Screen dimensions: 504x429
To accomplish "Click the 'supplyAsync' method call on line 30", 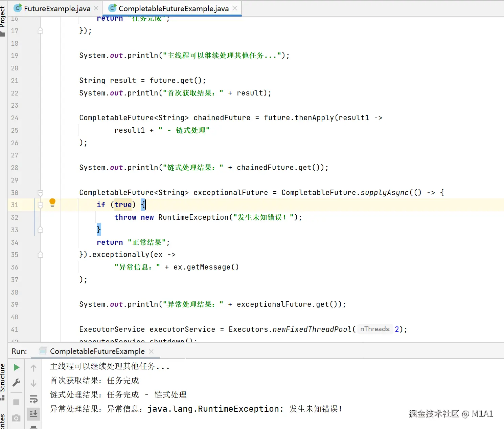I will pyautogui.click(x=385, y=193).
